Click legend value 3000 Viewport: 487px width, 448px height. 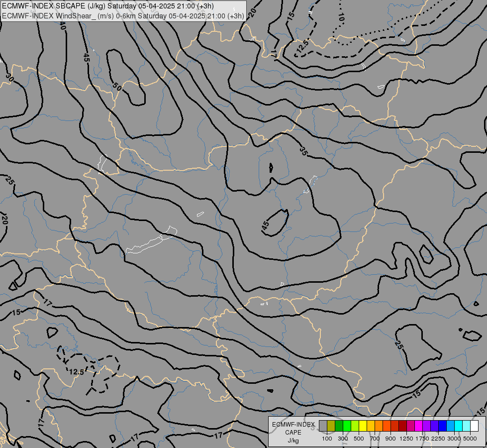(x=454, y=439)
